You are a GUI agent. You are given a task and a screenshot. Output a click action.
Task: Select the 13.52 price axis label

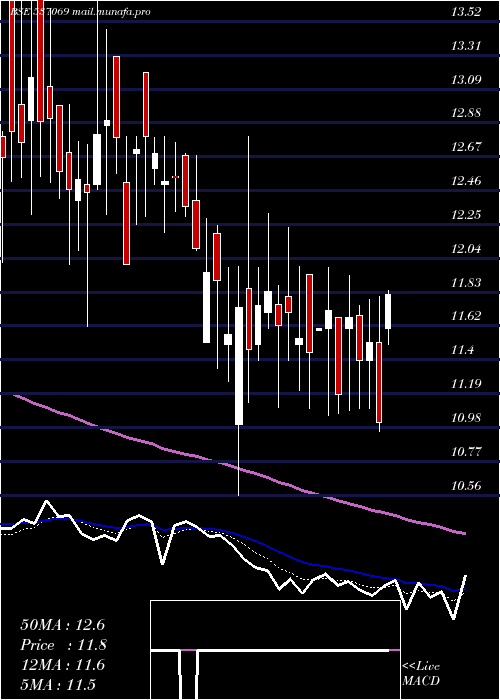tap(466, 12)
